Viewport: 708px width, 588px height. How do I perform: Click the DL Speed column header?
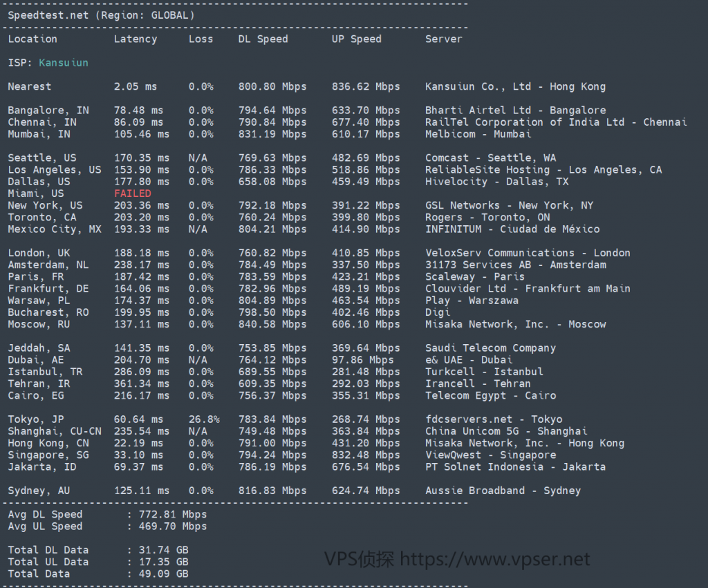pos(263,39)
